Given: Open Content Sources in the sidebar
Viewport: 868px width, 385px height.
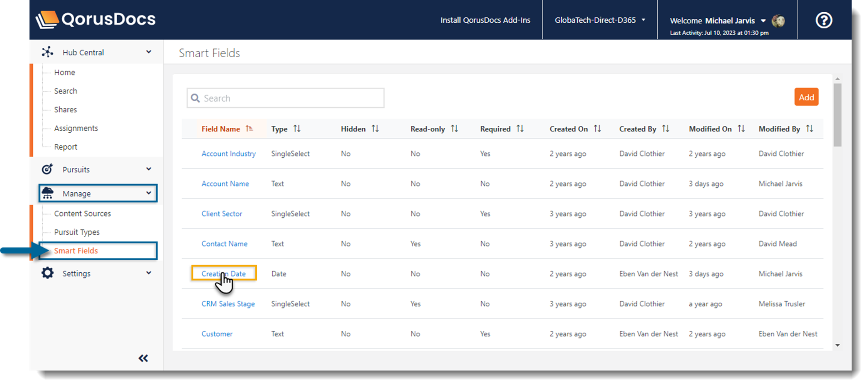Looking at the screenshot, I should pos(82,213).
